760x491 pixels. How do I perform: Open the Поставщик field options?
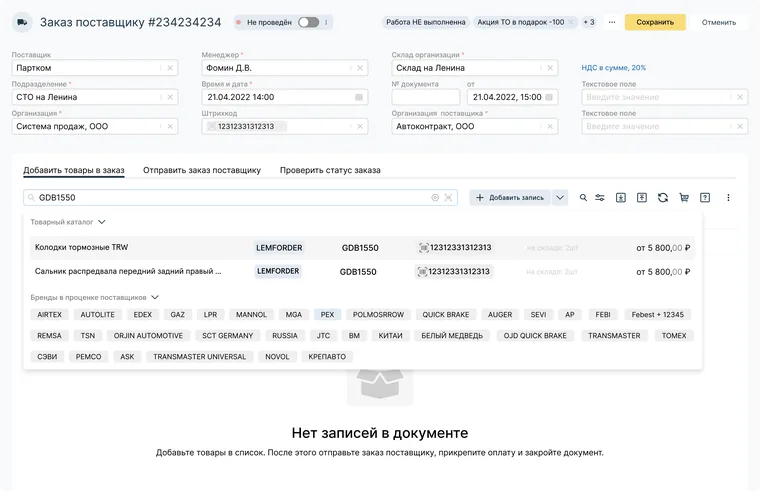click(160, 68)
